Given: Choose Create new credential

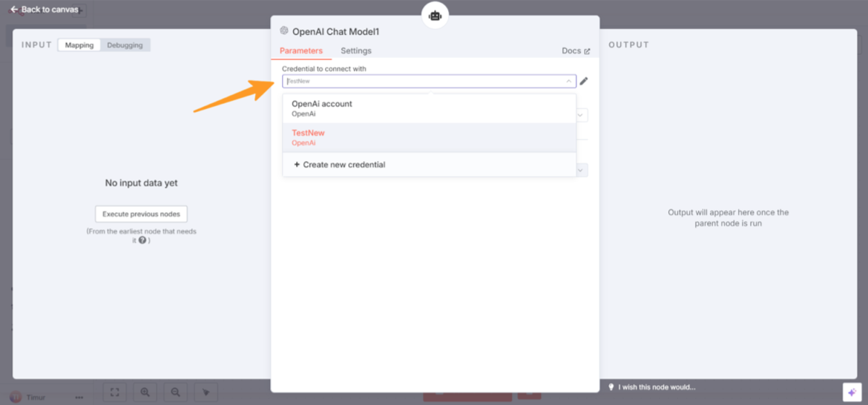Looking at the screenshot, I should coord(429,165).
